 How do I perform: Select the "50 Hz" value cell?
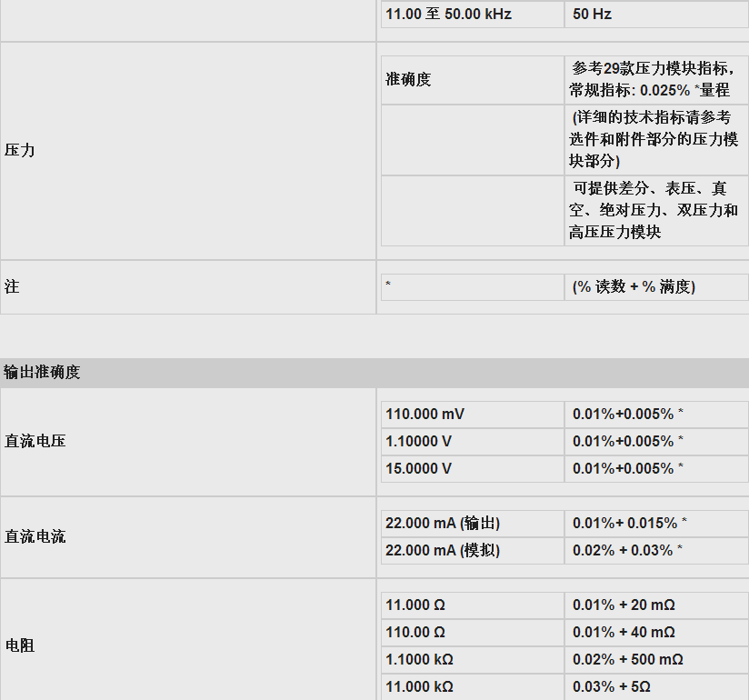point(592,15)
